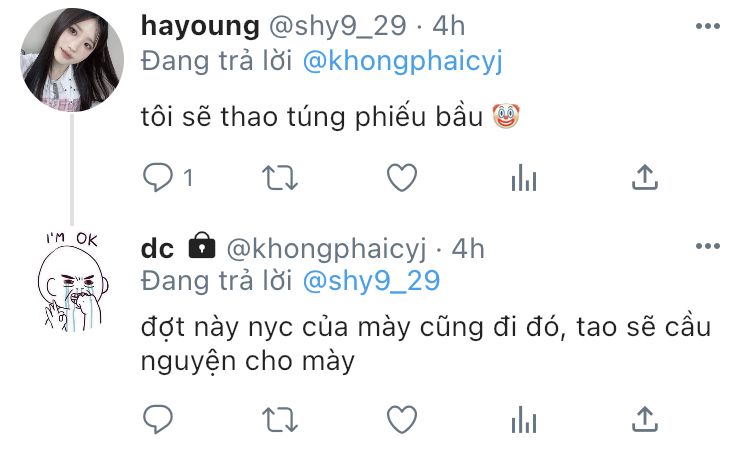Retweet hayoung's tweet
This screenshot has height=450, width=750.
point(280,178)
